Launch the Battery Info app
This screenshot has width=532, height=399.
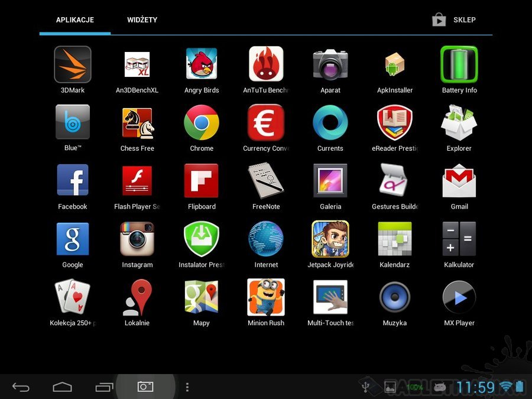click(459, 64)
